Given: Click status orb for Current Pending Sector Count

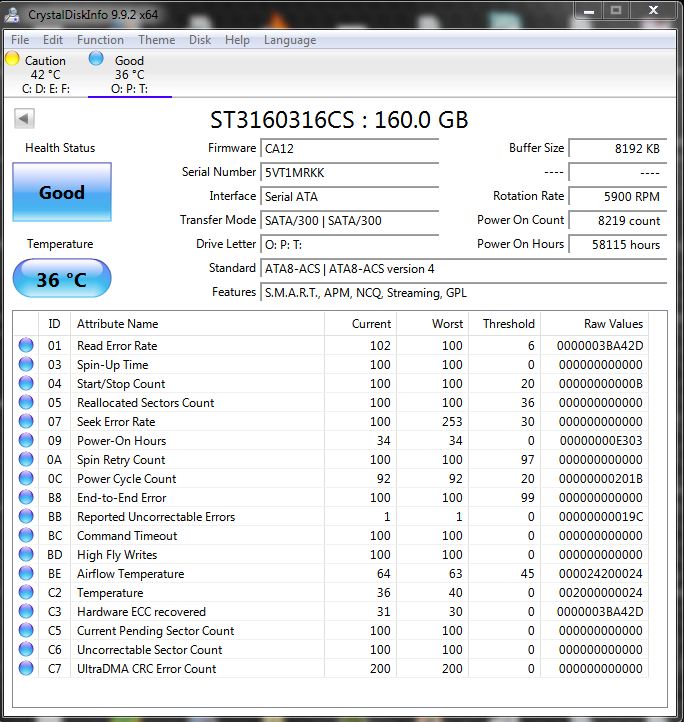Looking at the screenshot, I should click(26, 630).
